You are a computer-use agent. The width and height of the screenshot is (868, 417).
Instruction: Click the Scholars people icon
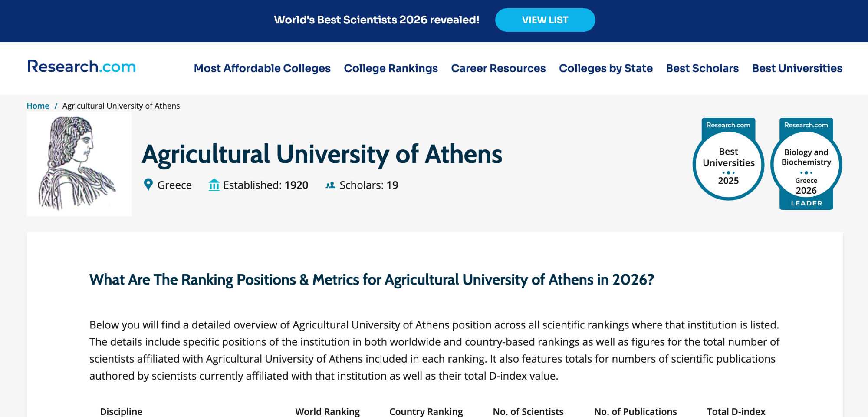coord(330,185)
